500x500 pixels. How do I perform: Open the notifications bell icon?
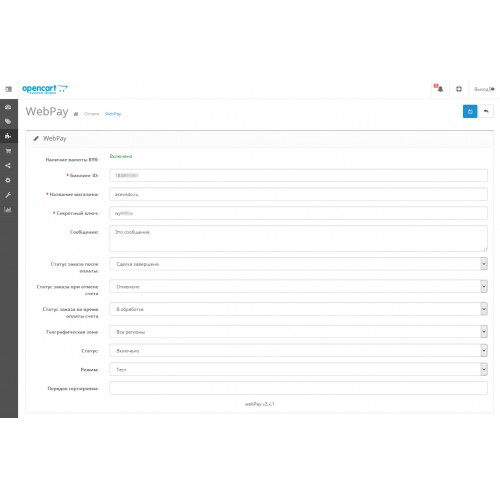coord(439,88)
